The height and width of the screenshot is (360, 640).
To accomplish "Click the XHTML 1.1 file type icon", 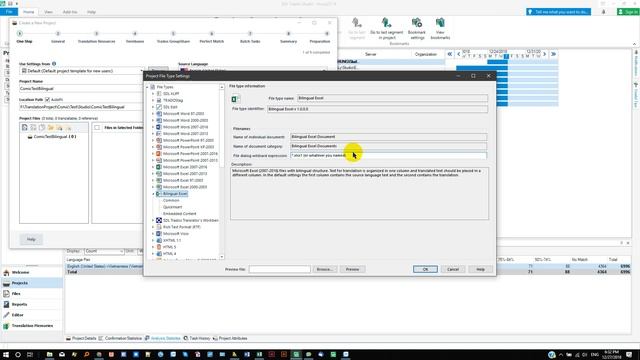I will click(x=159, y=240).
